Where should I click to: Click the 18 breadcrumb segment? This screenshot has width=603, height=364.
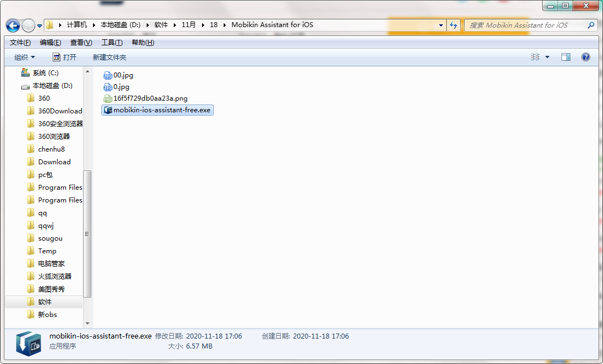pos(213,24)
